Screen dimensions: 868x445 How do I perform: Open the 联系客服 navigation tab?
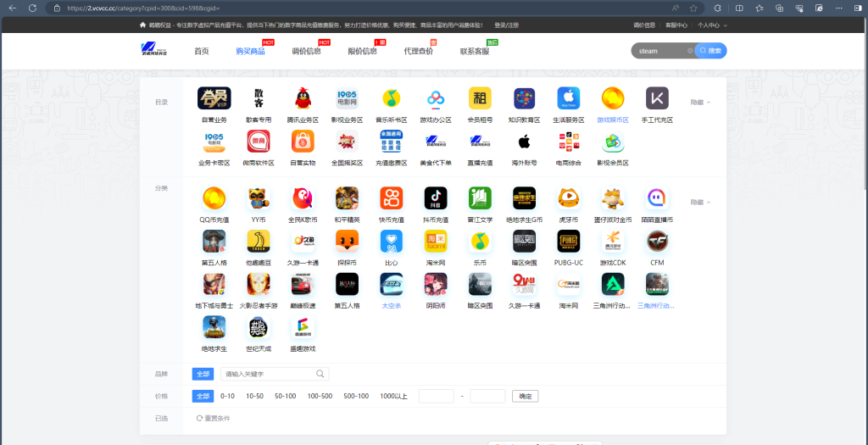(475, 51)
